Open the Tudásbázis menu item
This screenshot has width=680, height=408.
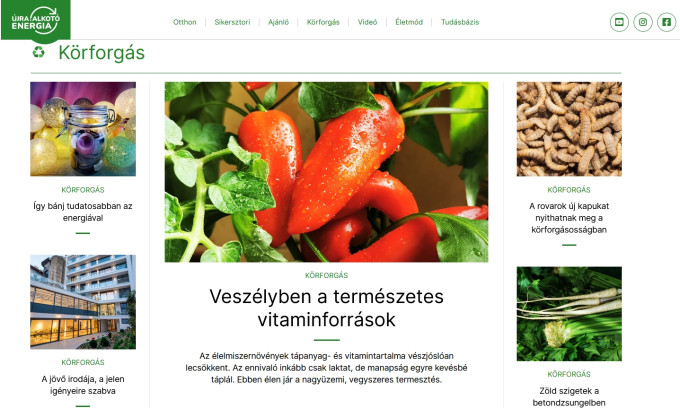460,22
